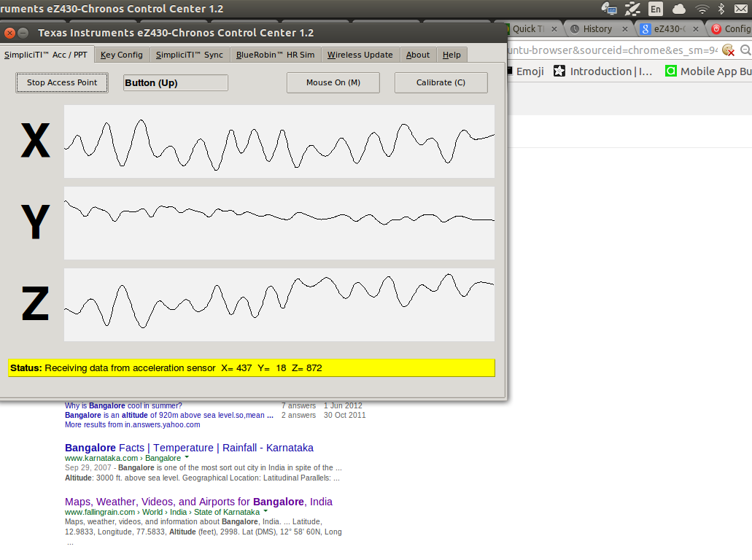Click the Calibrate (C) button
752x560 pixels.
pyautogui.click(x=441, y=82)
